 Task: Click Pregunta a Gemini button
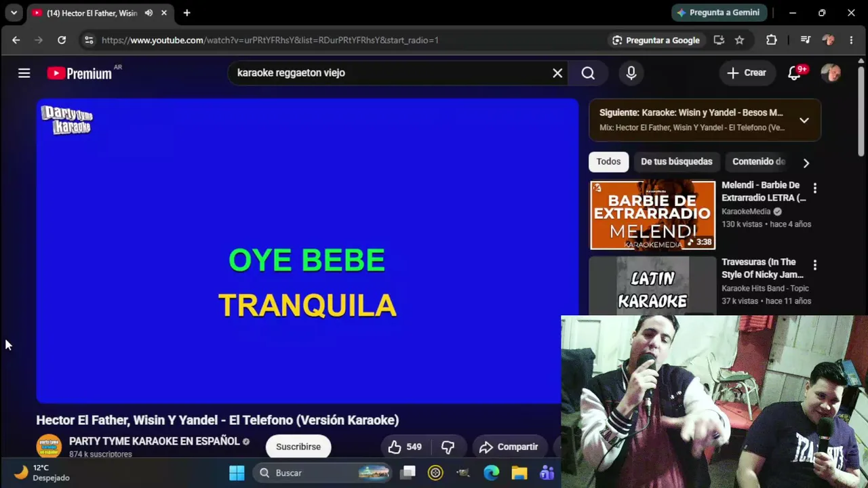720,13
